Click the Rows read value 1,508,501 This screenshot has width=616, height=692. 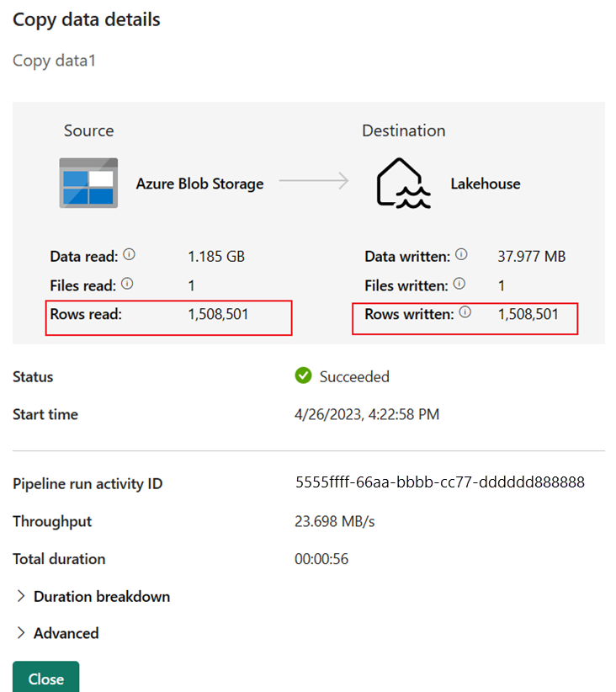(218, 314)
